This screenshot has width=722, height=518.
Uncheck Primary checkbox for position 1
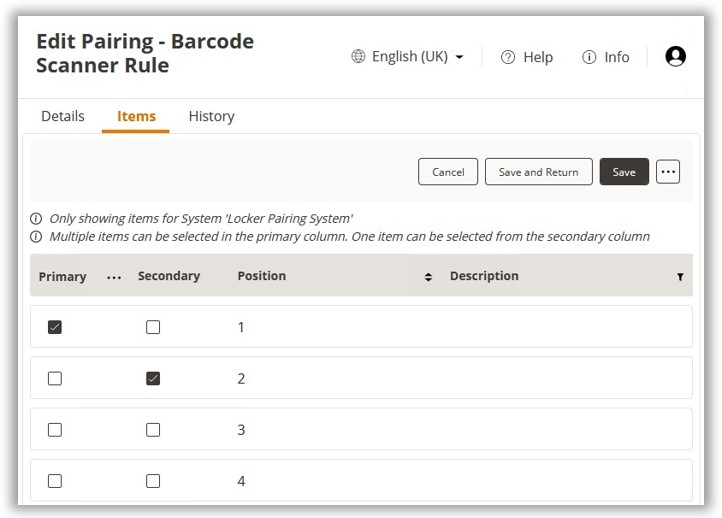55,327
